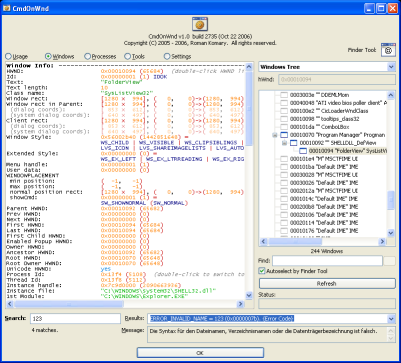The height and width of the screenshot is (363, 401).
Task: Click the Window Info vertical scrollbar thumb
Action: [249, 108]
